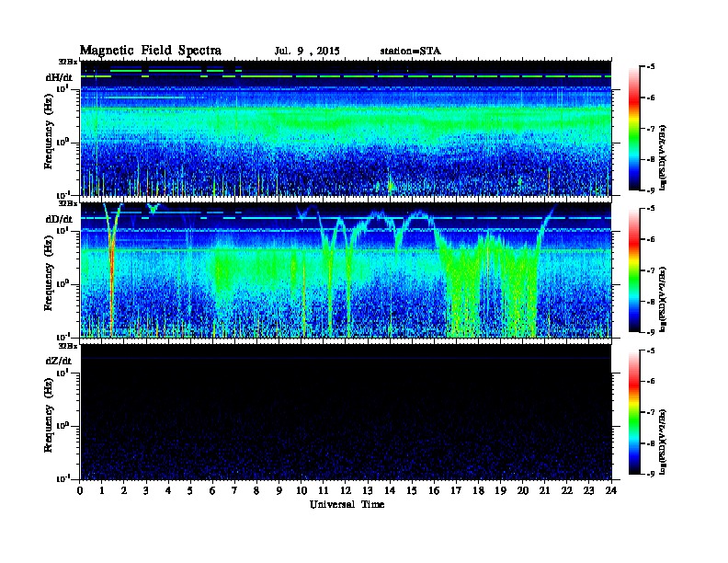Click hour '17' on the time axis
728x563 pixels.
pos(457,491)
